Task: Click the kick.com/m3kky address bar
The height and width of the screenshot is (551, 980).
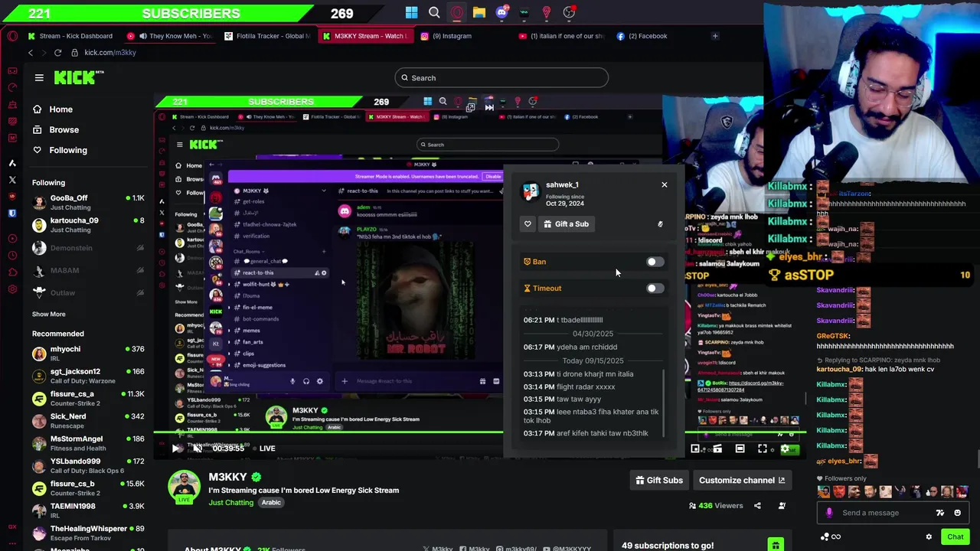Action: tap(109, 53)
